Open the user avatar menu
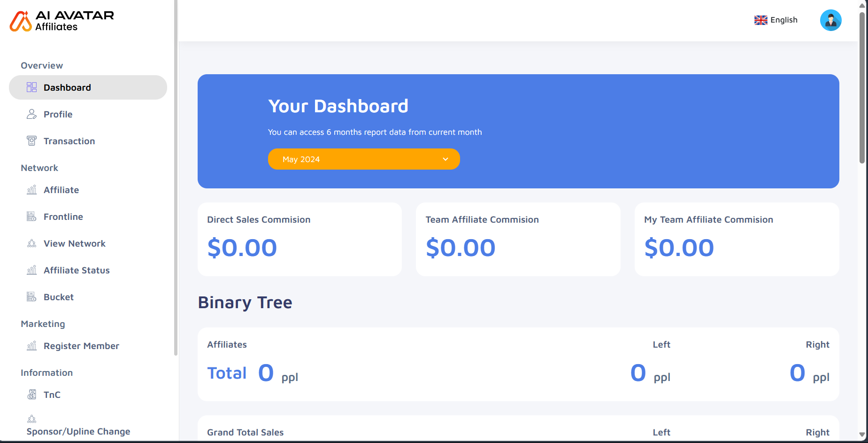This screenshot has width=868, height=443. [x=830, y=20]
